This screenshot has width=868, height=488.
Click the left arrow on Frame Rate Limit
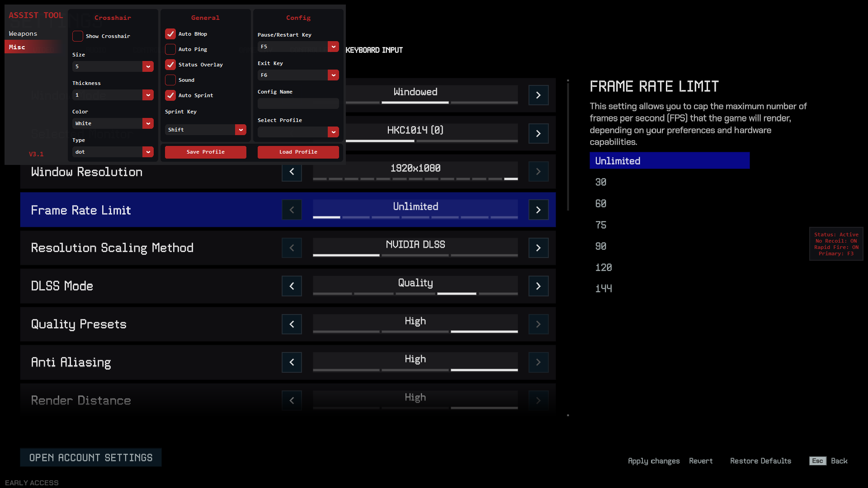(292, 210)
